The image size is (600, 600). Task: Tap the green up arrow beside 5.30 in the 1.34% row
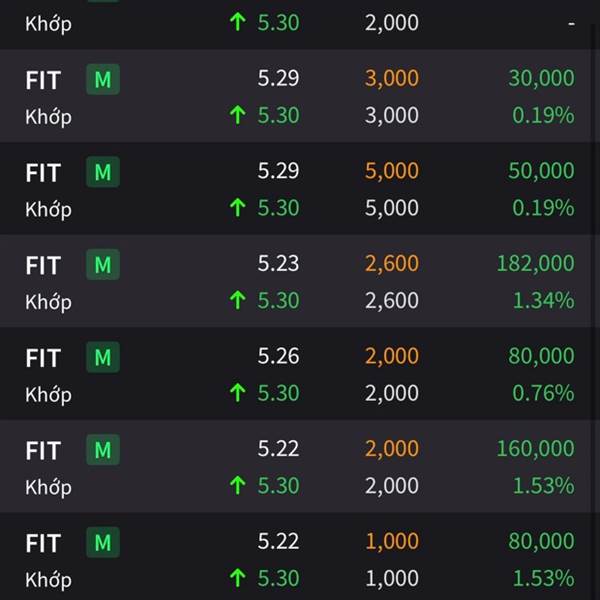click(x=238, y=300)
